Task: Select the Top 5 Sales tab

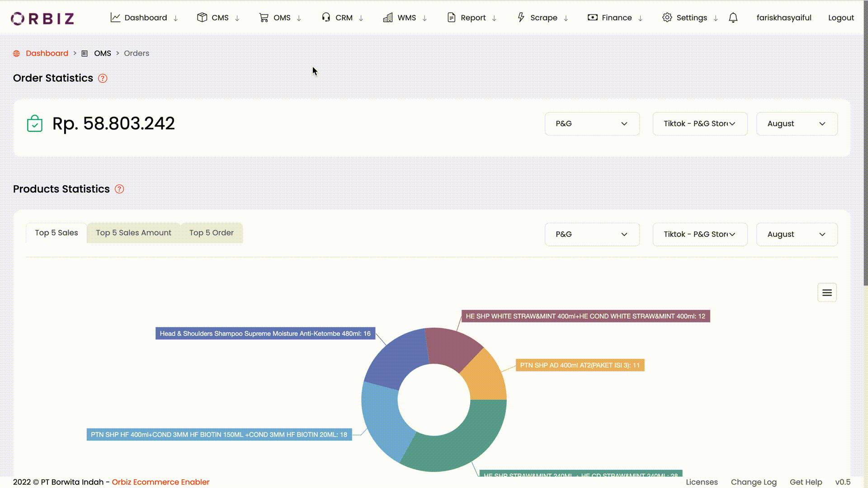Action: tap(57, 233)
